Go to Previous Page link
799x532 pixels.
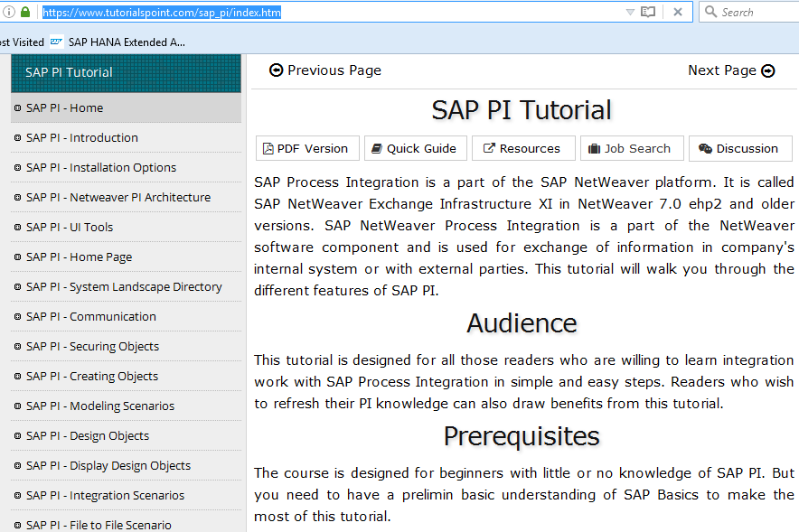click(x=325, y=70)
